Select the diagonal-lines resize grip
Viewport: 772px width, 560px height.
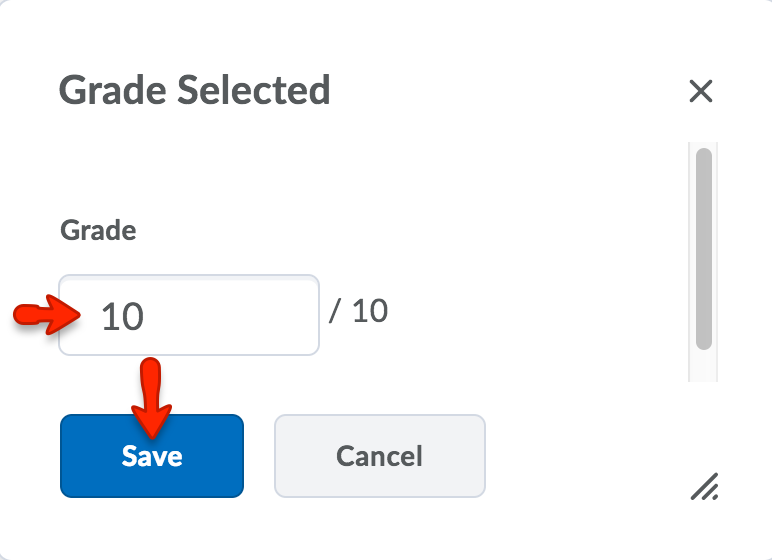click(x=704, y=487)
